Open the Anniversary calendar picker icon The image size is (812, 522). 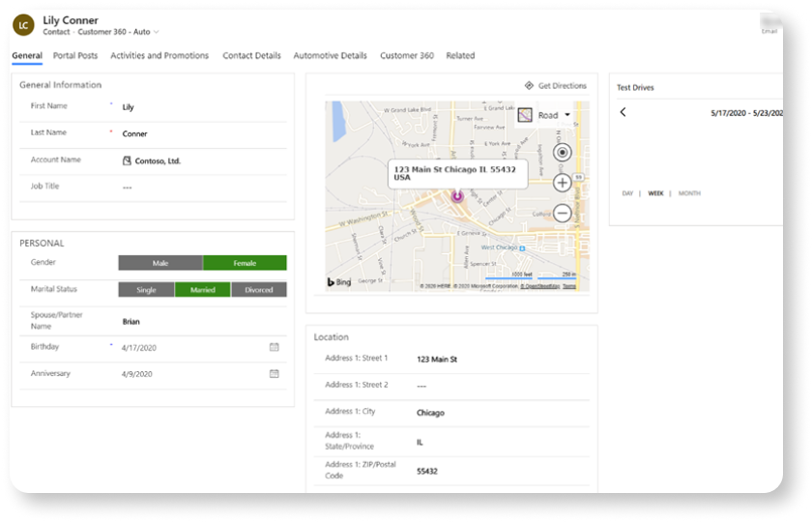275,373
